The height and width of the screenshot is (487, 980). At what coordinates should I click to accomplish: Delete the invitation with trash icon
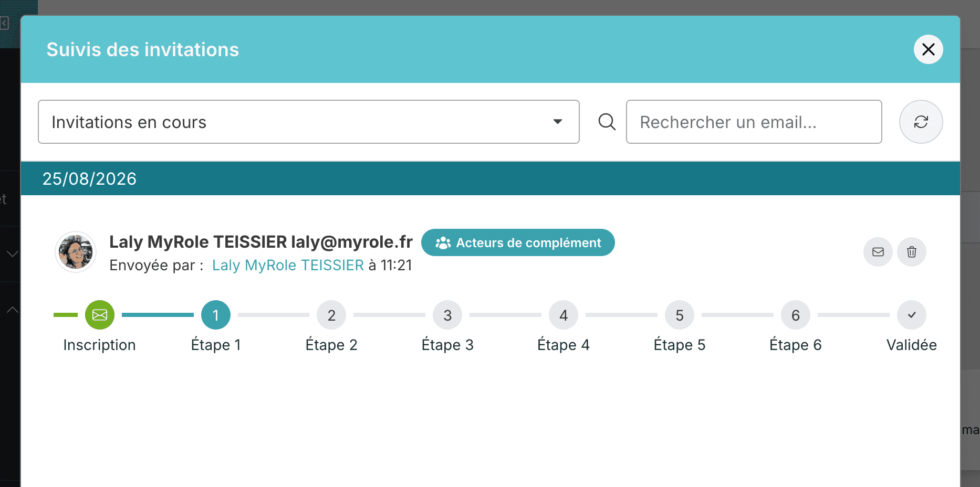point(911,252)
